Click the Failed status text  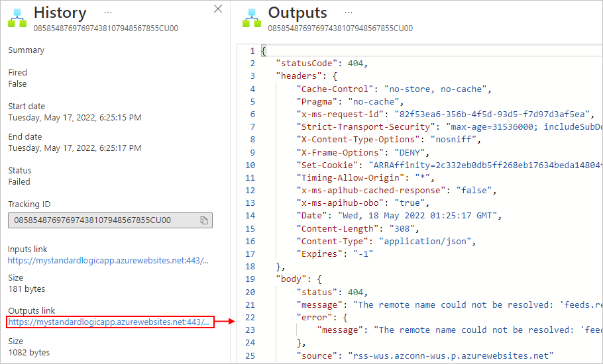19,181
